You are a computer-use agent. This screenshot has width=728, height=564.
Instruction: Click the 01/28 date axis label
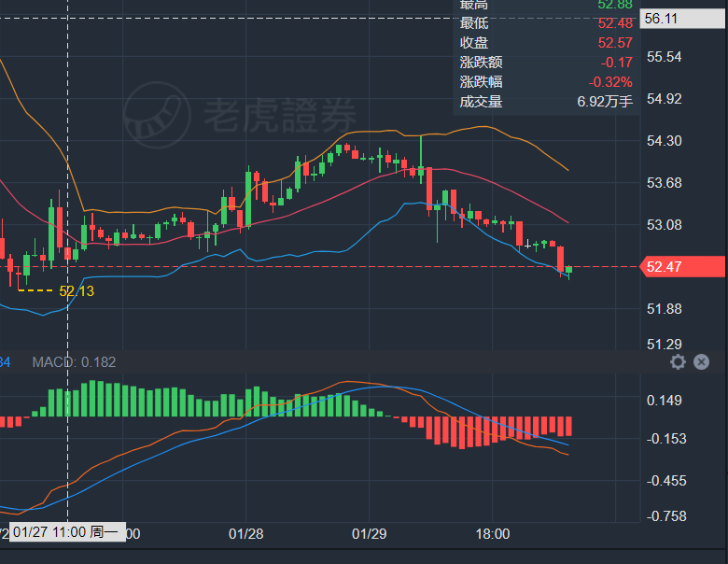[x=246, y=534]
